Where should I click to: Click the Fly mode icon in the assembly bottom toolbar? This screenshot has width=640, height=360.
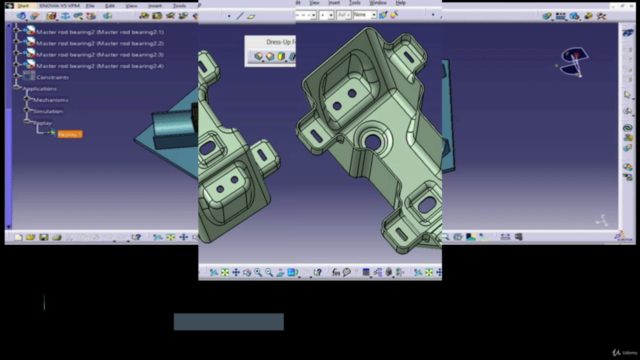(x=158, y=237)
